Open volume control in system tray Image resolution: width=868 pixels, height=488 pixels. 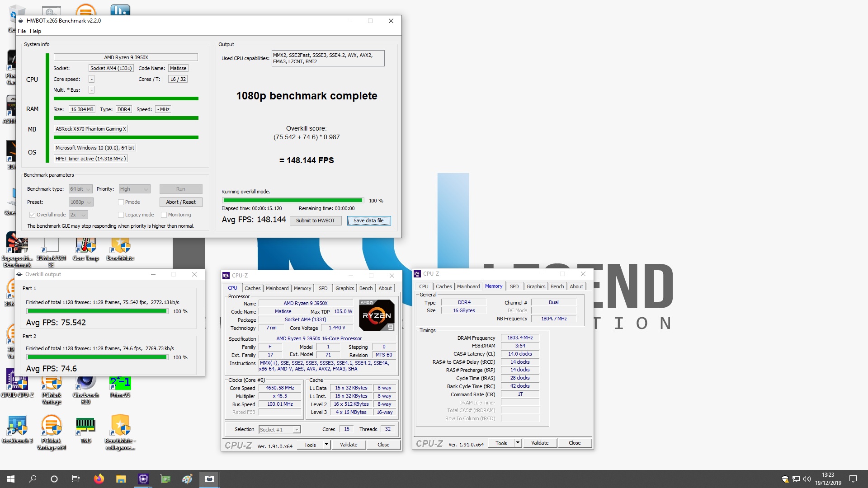pos(807,479)
